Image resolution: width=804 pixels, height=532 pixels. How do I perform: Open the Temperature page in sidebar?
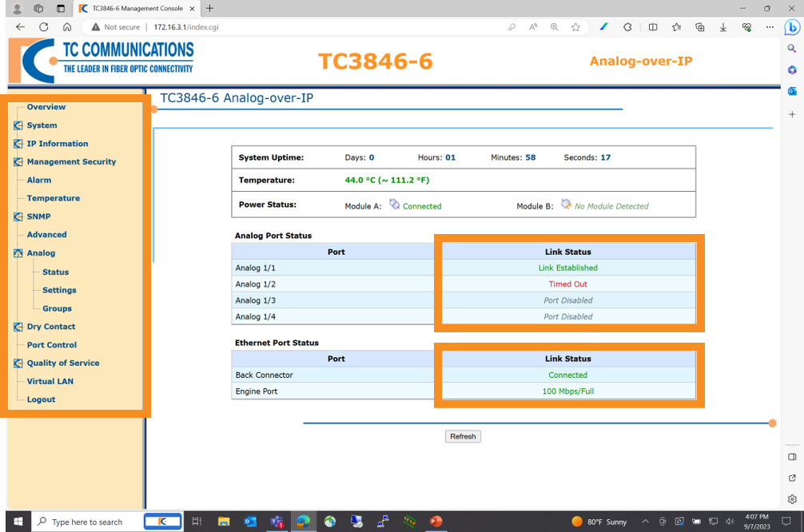(x=54, y=198)
